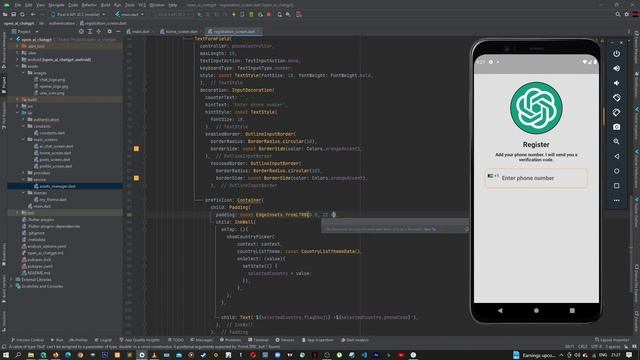The image size is (640, 360).
Task: Open the Build menu
Action: [105, 5]
